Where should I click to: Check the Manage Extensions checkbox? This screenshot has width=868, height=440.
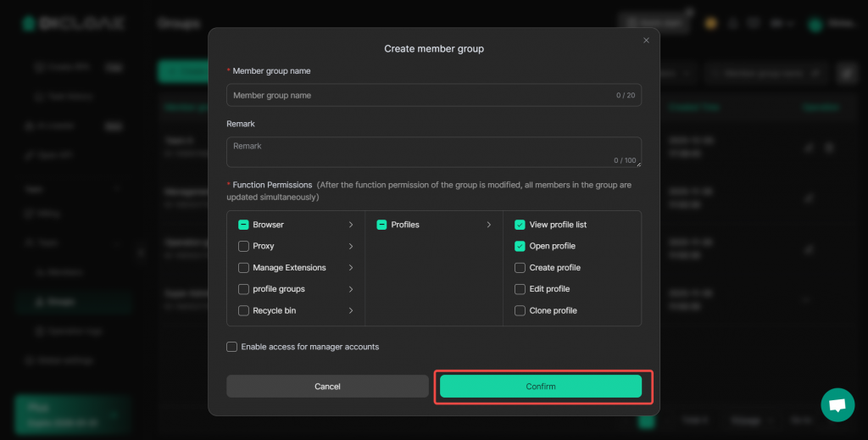tap(243, 268)
